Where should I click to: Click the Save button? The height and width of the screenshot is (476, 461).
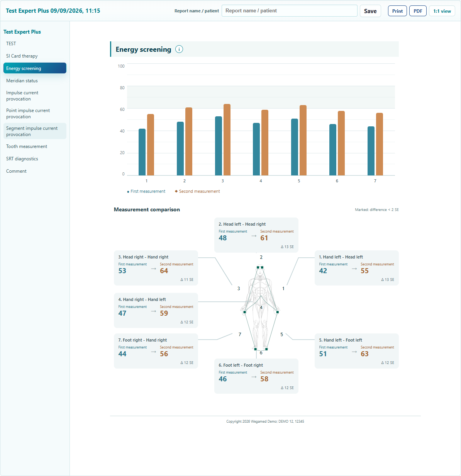pyautogui.click(x=370, y=11)
